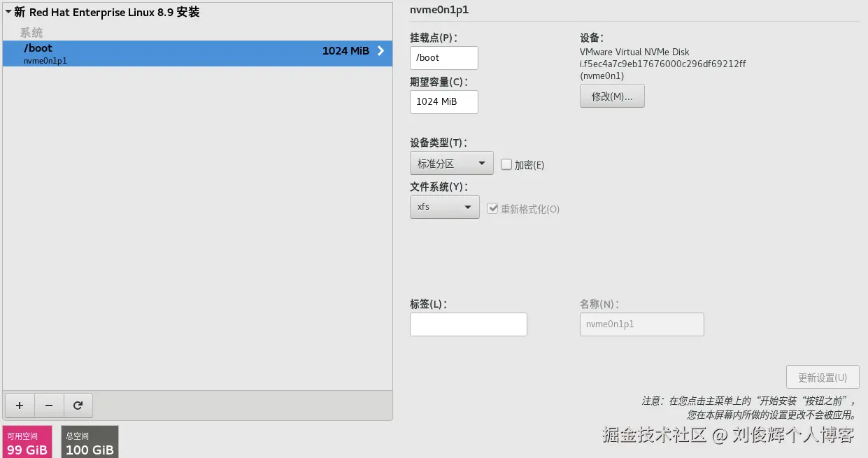Toggle the 重新格式化(O) reformat checkbox

tap(492, 208)
